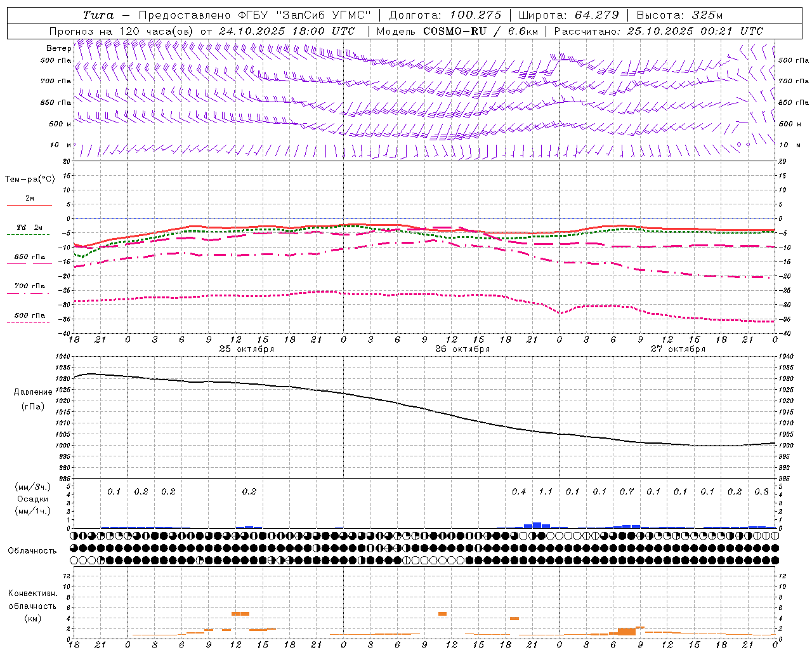The image size is (812, 650).
Task: Click "Прогноз на 120 часа(ов)" header text
Action: (x=122, y=31)
